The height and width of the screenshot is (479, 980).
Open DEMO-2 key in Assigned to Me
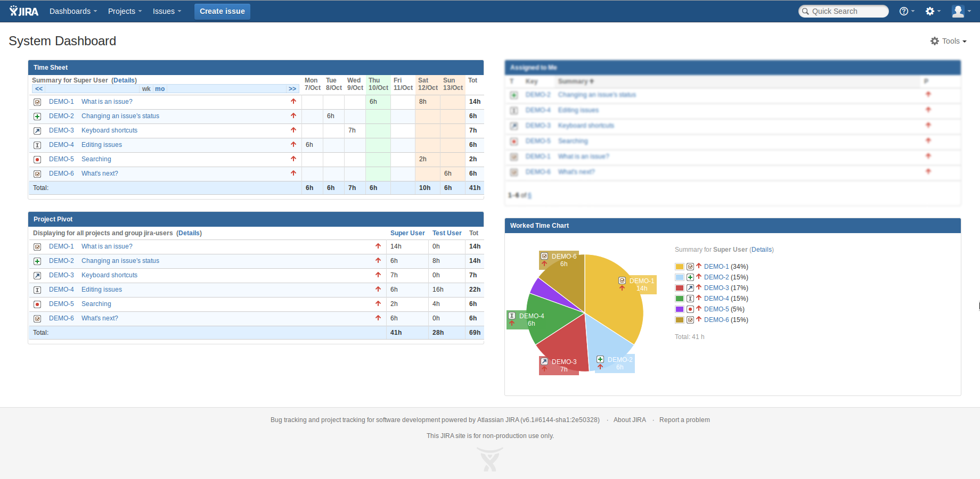coord(538,95)
